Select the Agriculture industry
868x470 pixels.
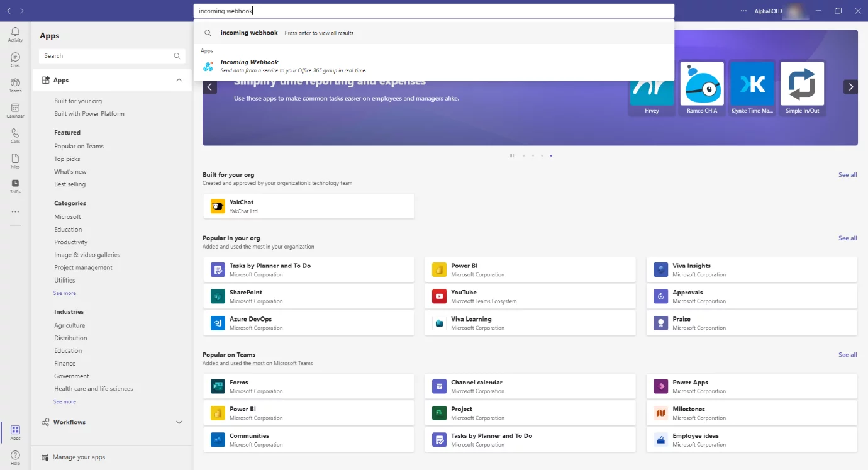pyautogui.click(x=69, y=326)
